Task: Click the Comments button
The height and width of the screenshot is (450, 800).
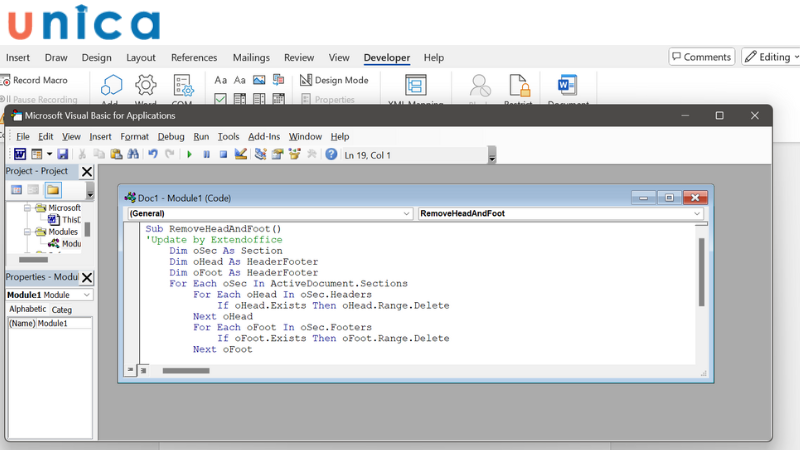Action: [x=702, y=57]
